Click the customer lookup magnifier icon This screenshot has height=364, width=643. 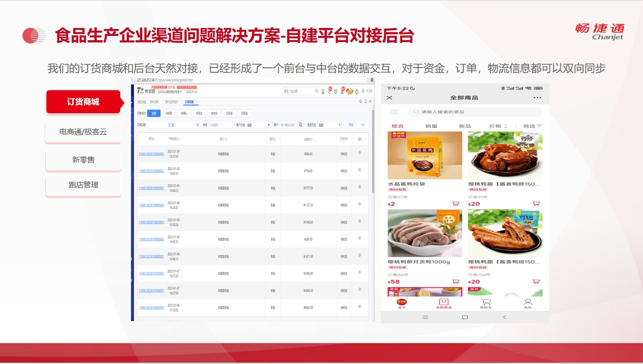pyautogui.click(x=301, y=125)
